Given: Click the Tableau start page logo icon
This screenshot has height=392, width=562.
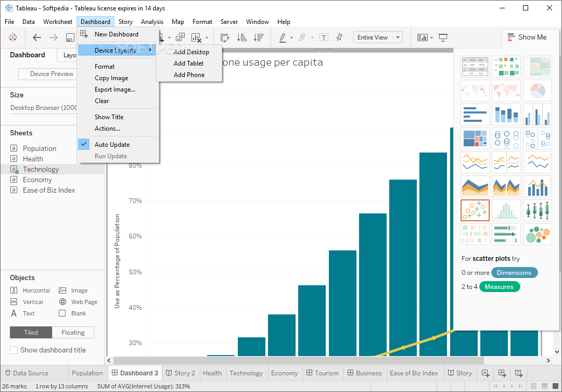Looking at the screenshot, I should (x=13, y=37).
